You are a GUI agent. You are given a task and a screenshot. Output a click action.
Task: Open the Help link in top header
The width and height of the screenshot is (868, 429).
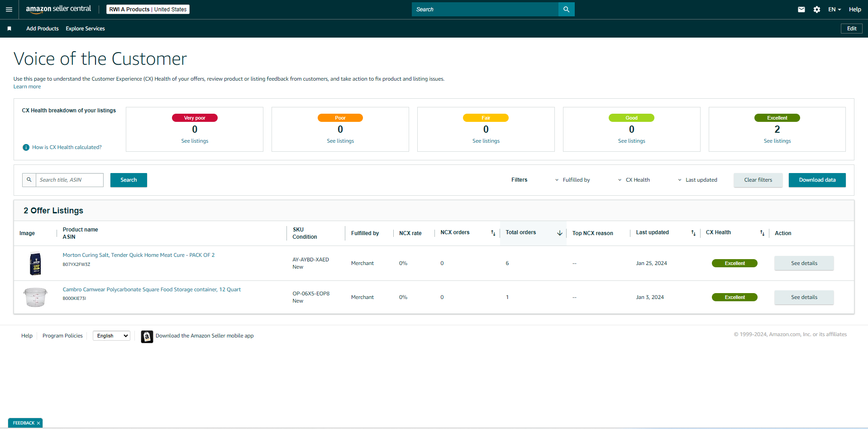[x=855, y=10]
